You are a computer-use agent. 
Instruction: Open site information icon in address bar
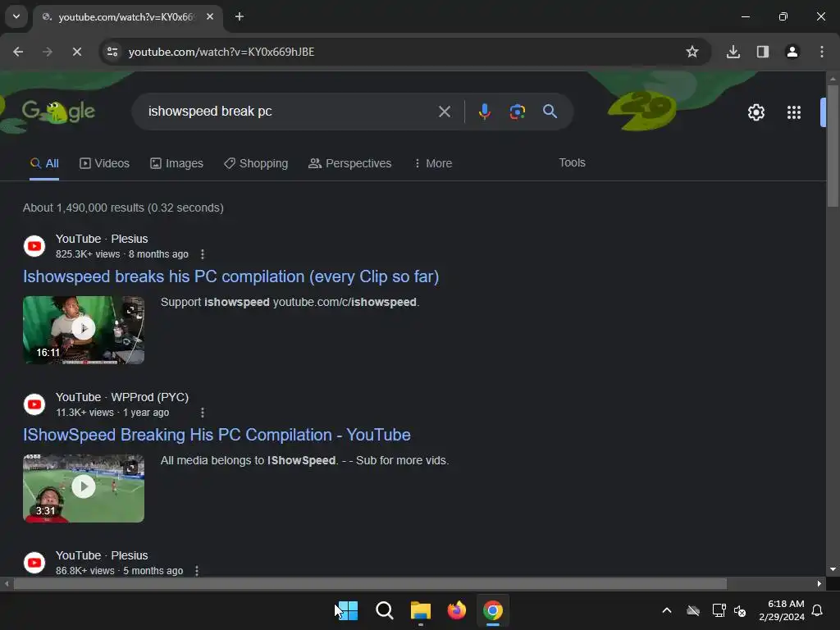[112, 52]
